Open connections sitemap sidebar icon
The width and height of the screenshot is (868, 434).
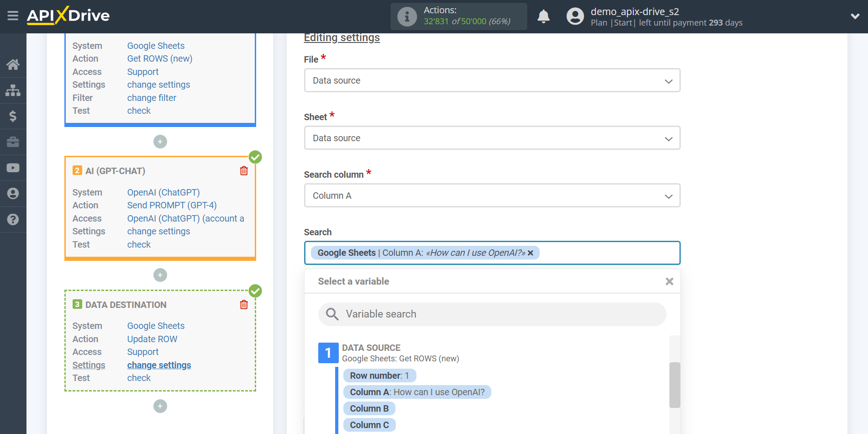click(13, 90)
